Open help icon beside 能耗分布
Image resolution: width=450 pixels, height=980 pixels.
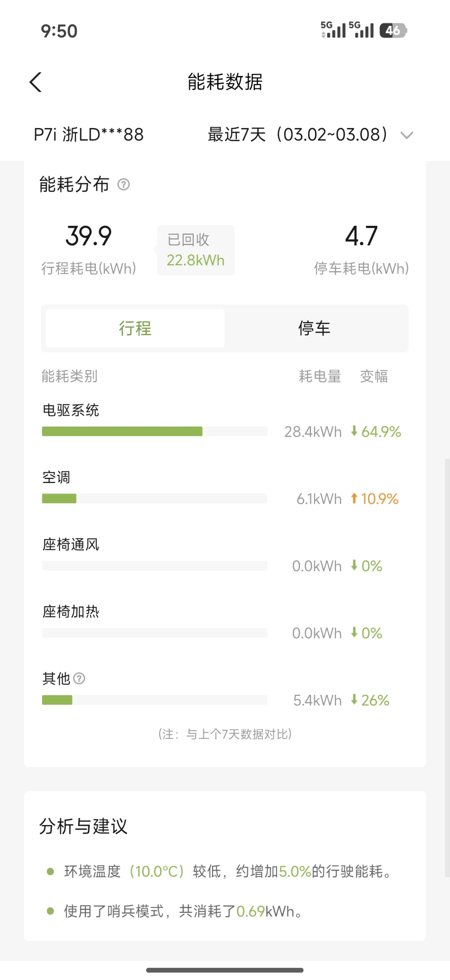pyautogui.click(x=124, y=184)
